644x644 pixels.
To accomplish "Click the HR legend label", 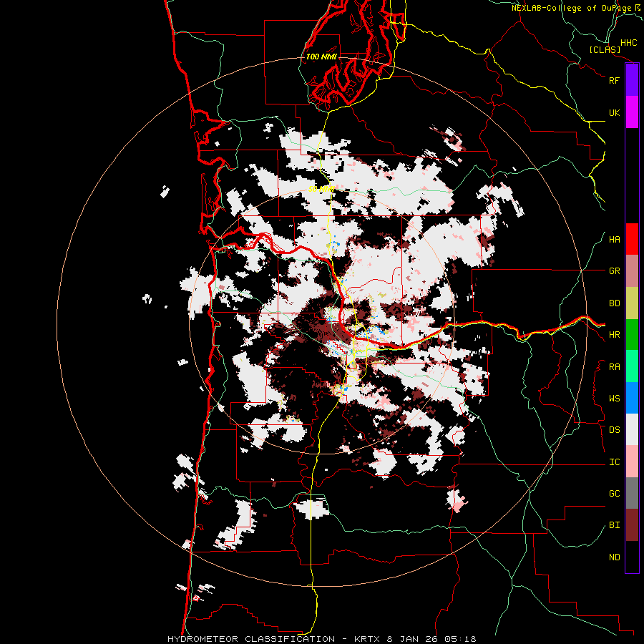I will tap(614, 335).
